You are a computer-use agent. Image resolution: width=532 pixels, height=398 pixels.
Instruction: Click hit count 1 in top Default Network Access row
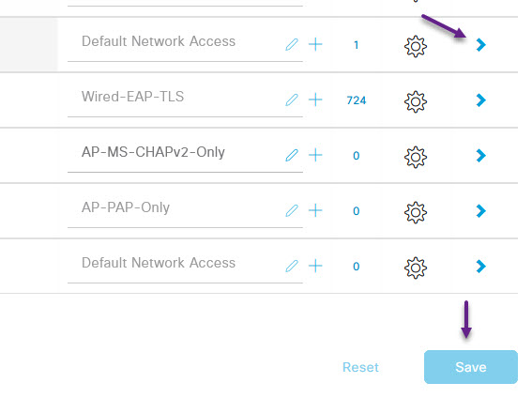356,45
